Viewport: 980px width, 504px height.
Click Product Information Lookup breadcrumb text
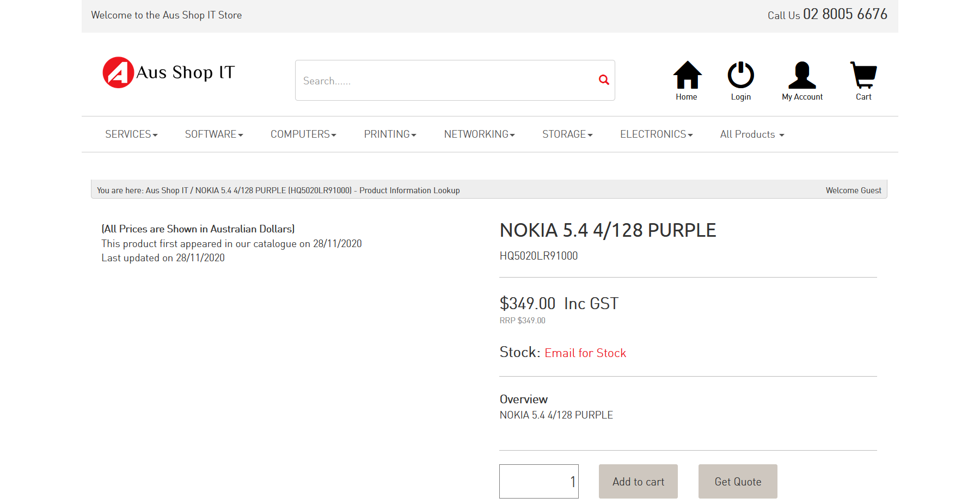pos(409,190)
